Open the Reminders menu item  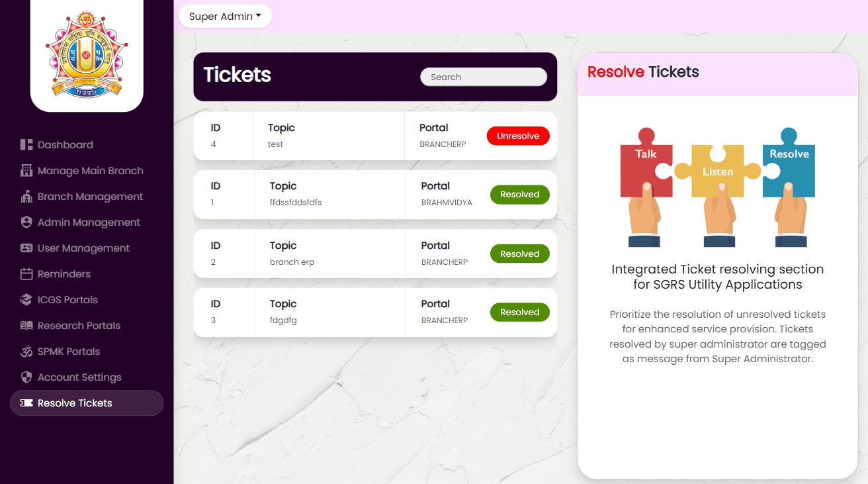64,274
